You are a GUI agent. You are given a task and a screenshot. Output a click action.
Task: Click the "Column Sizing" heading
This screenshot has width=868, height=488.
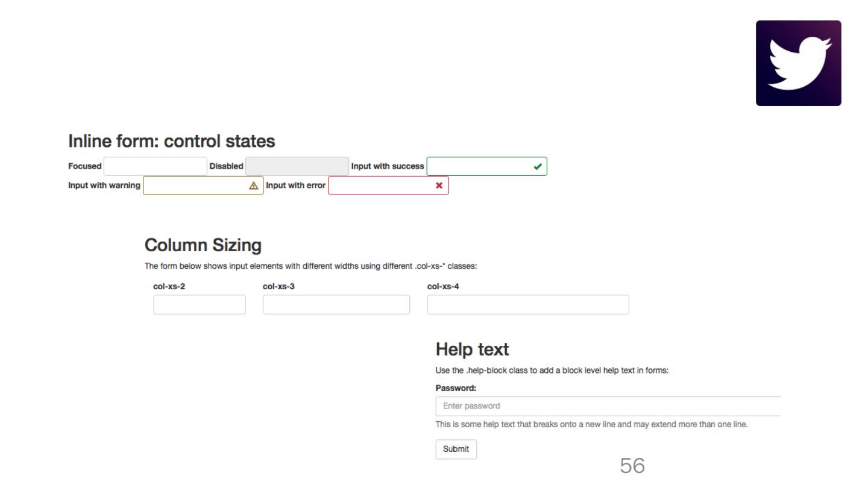tap(203, 245)
